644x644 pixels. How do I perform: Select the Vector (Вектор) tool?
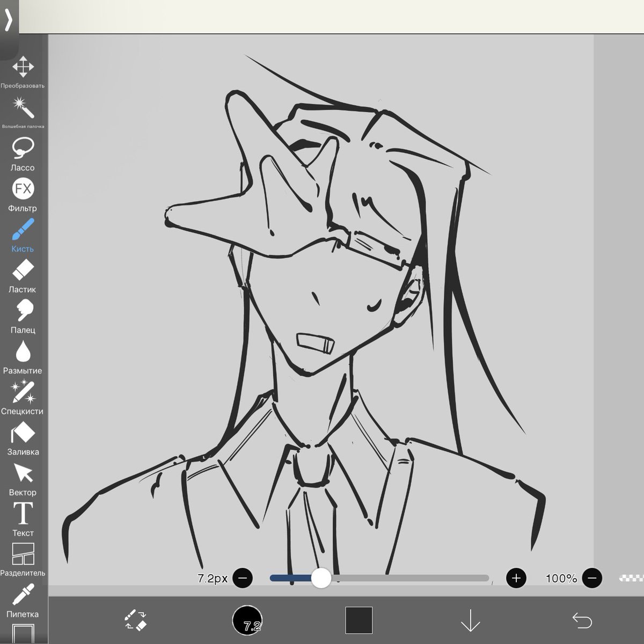(x=23, y=479)
